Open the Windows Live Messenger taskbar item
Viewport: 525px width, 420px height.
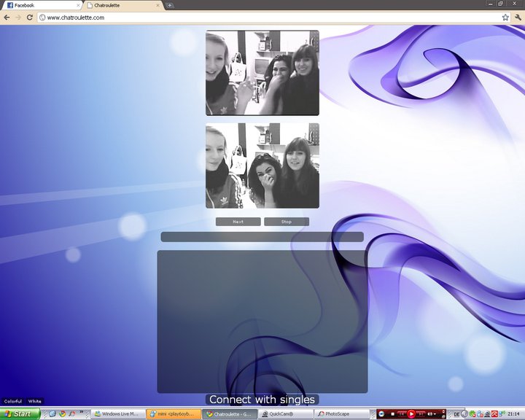118,414
